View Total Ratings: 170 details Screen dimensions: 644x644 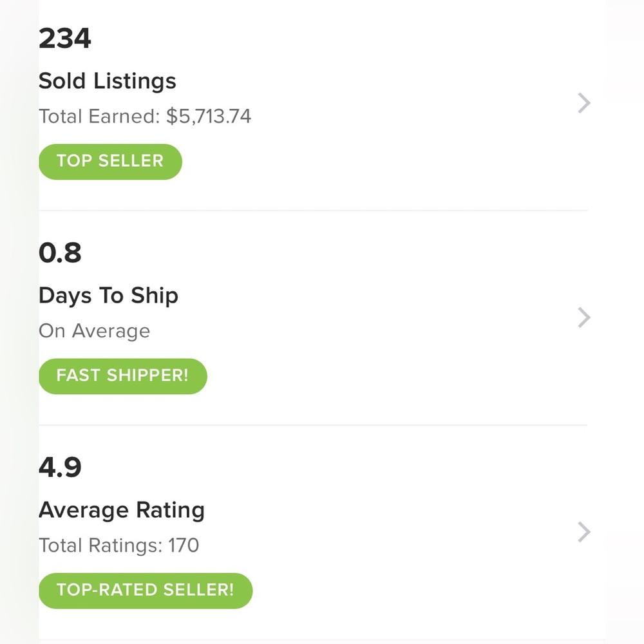point(118,545)
